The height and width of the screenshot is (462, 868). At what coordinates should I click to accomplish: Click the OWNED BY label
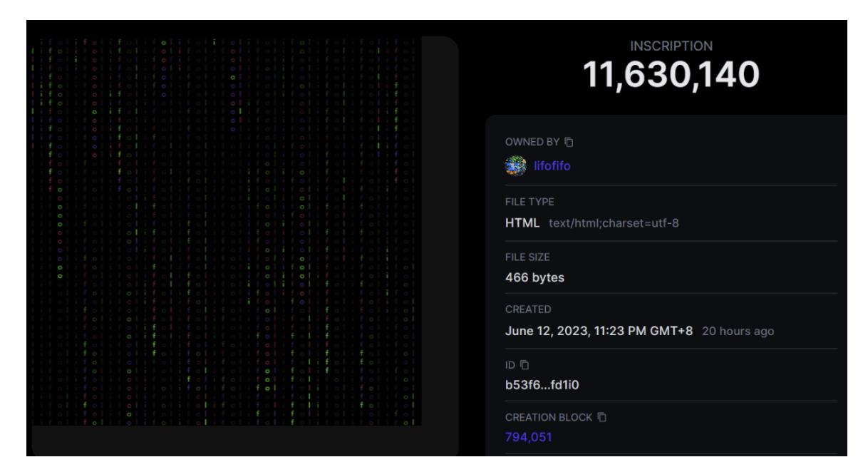point(533,142)
